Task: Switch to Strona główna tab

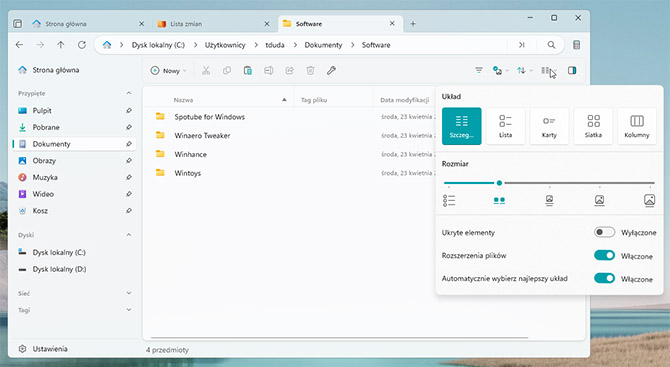Action: coord(88,24)
